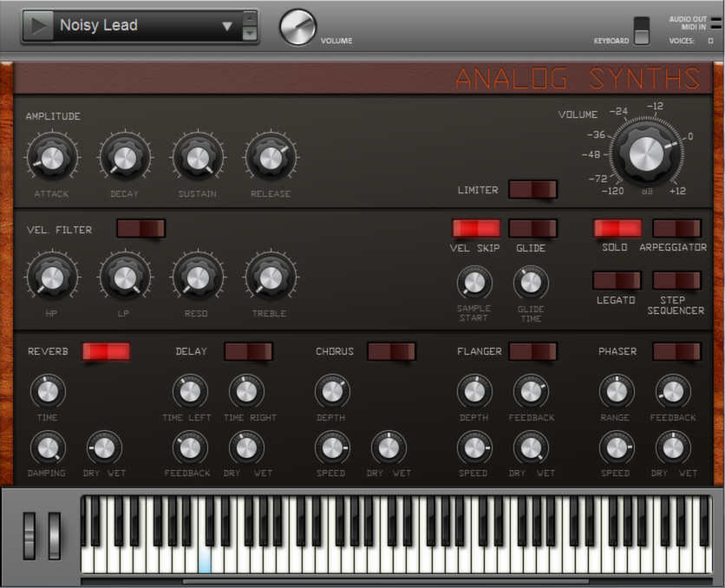Click the Chorus Depth knob

click(x=332, y=391)
